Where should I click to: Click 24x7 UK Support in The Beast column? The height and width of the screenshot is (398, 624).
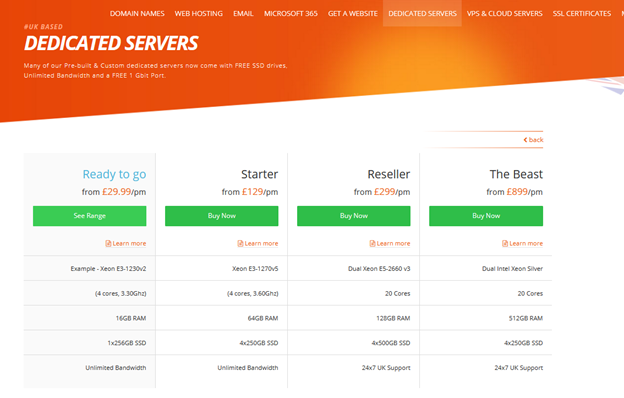[519, 368]
